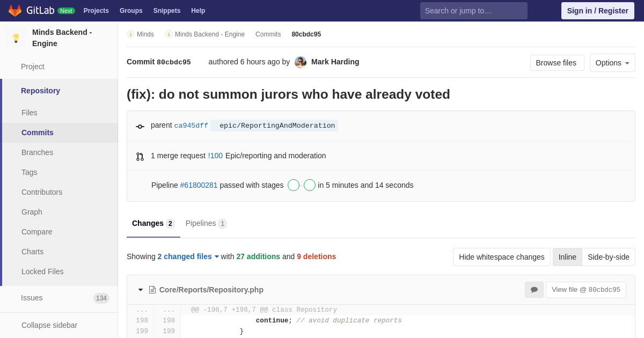644x338 pixels.
Task: Click the Minds breadcrumb avatar icon
Action: click(x=130, y=34)
